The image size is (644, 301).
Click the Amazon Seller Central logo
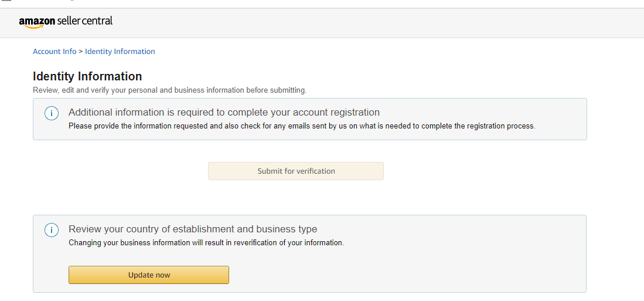[66, 22]
